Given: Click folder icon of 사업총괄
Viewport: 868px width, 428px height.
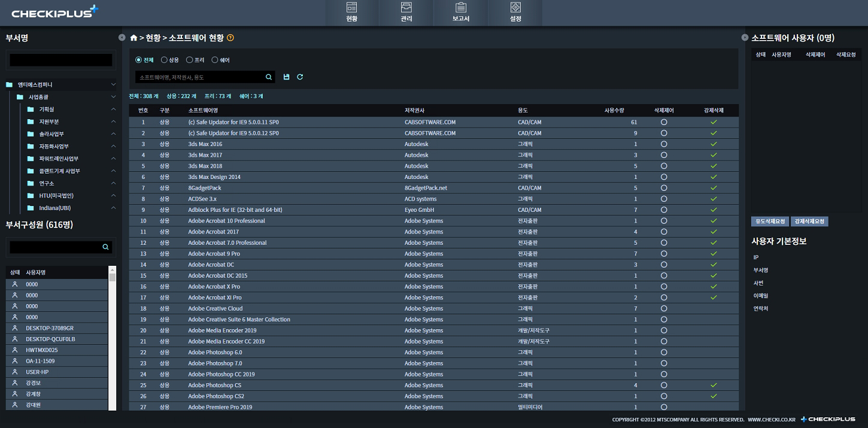Looking at the screenshot, I should pos(20,97).
